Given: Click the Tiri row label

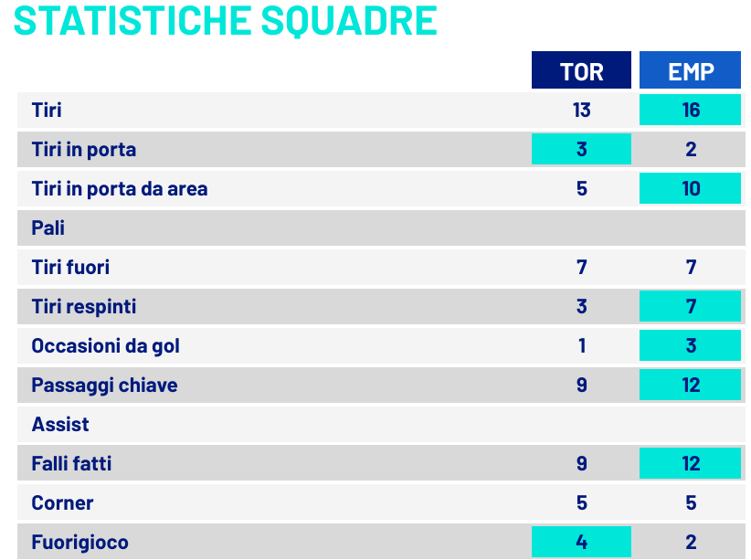Looking at the screenshot, I should [x=47, y=111].
